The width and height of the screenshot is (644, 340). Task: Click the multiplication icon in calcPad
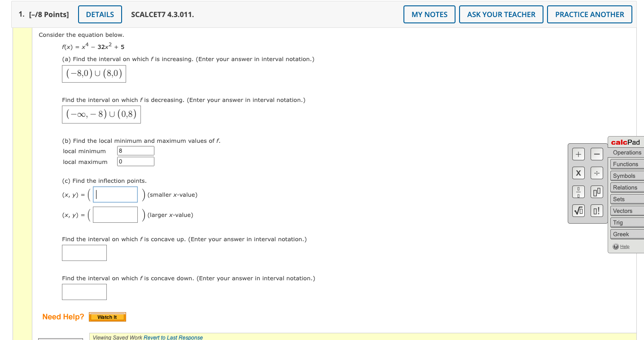(578, 173)
